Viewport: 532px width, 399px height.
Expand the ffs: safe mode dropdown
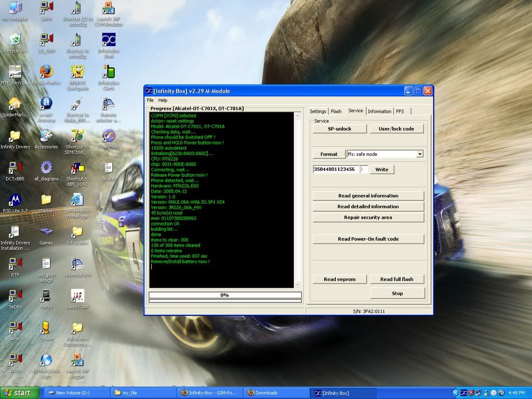coord(420,154)
